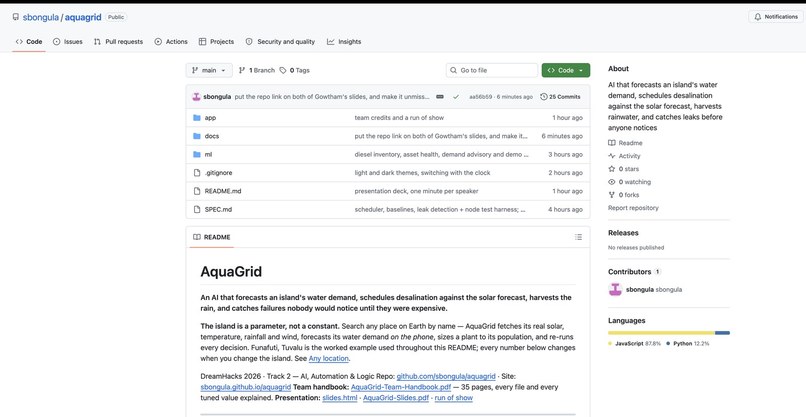Open the Actions tab
The width and height of the screenshot is (806, 417).
coord(171,42)
